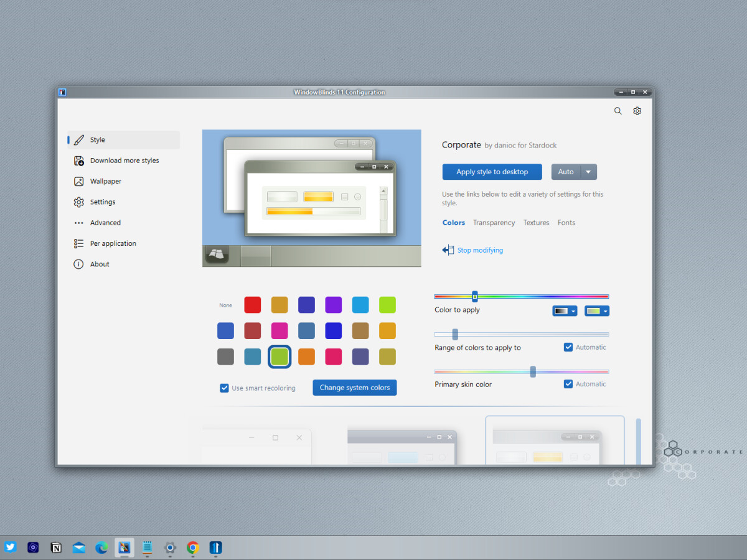747x560 pixels.
Task: Toggle the Use smart recoloring checkbox
Action: [x=224, y=388]
